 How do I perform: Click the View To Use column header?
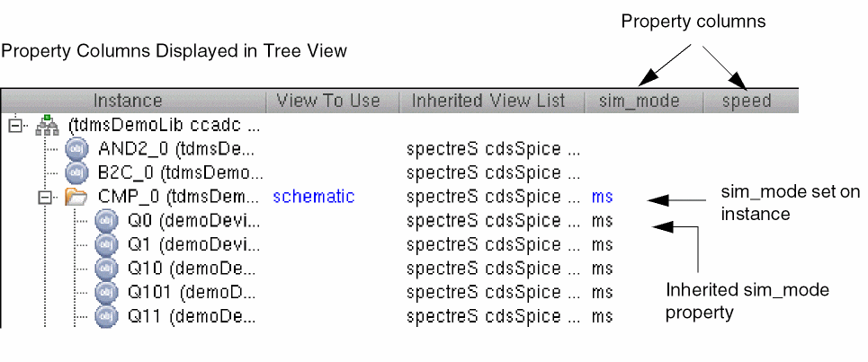pos(328,101)
